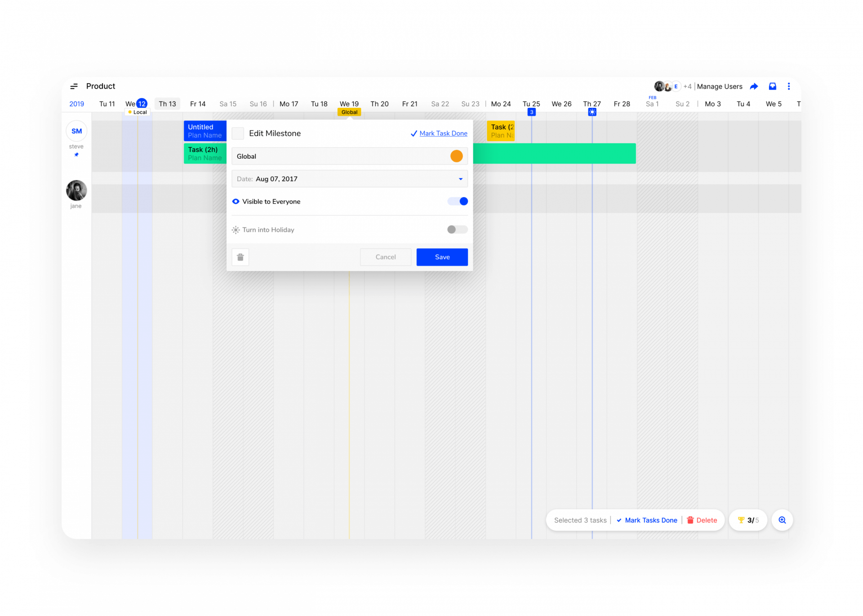Open the 2019 year selector

[x=76, y=104]
